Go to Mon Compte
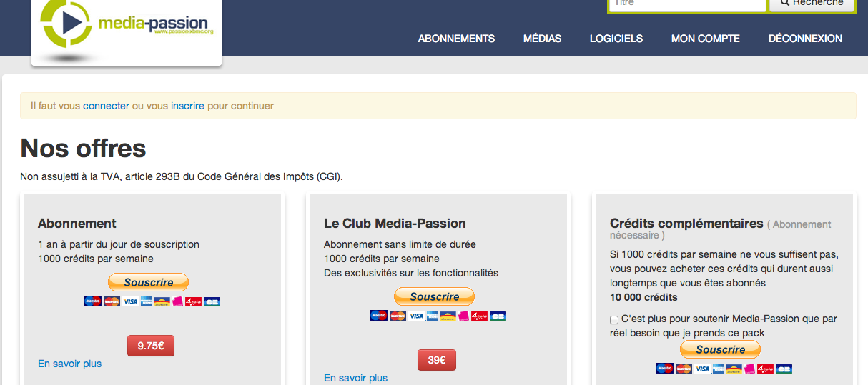The width and height of the screenshot is (868, 385). 706,39
